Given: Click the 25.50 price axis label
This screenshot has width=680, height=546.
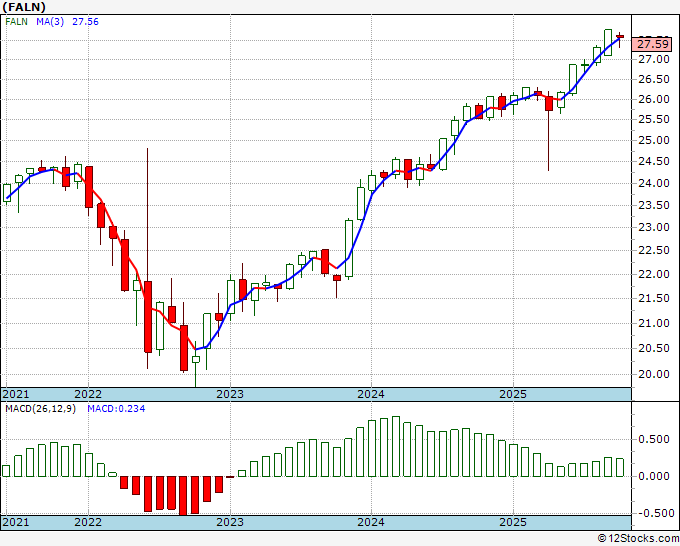Looking at the screenshot, I should [x=654, y=119].
